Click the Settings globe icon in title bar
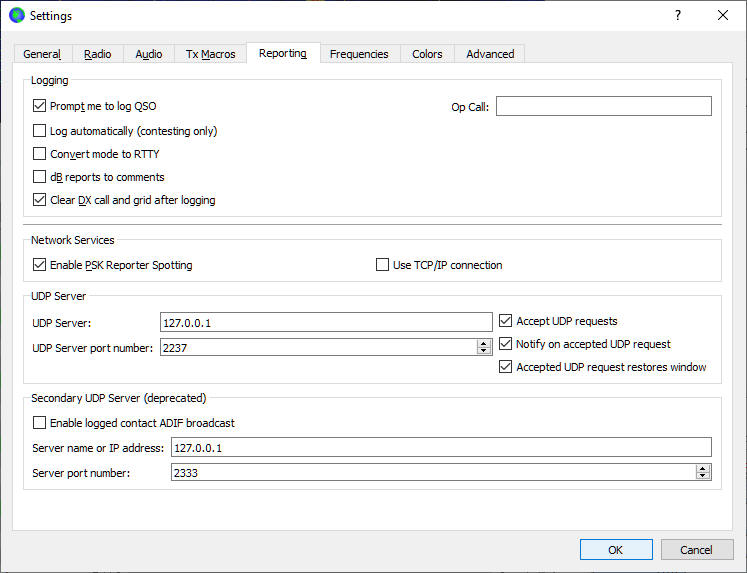The image size is (747, 573). point(16,16)
